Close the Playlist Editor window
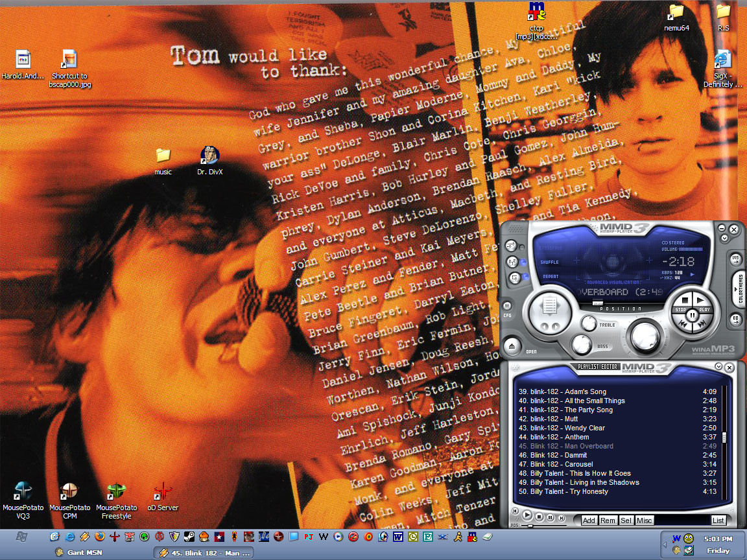Viewport: 747px width, 560px height. click(x=729, y=367)
